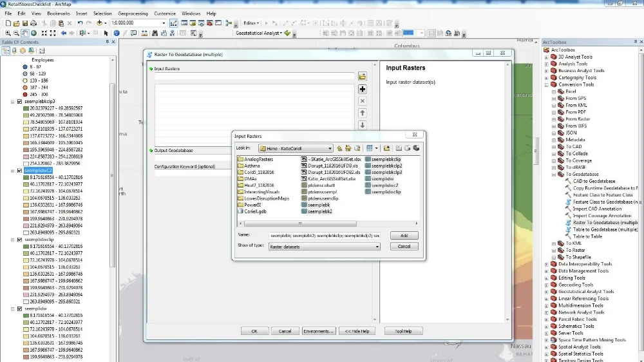
Task: Open the Editor dropdown menu
Action: coord(251,23)
